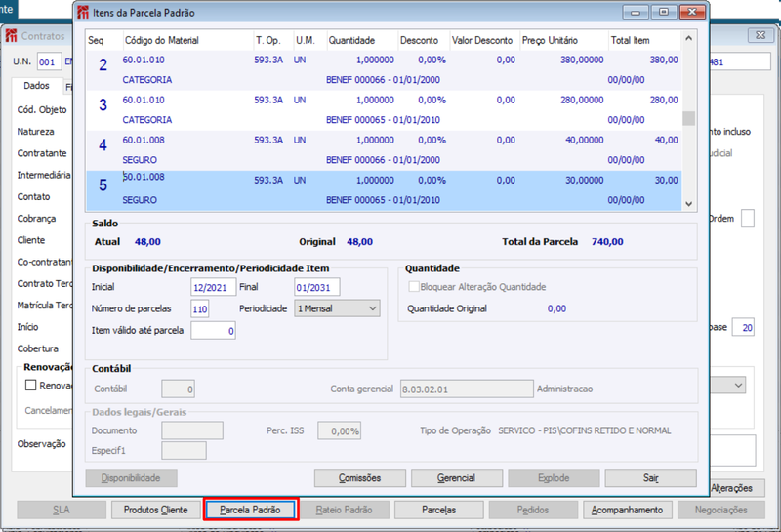Screen dimensions: 781x532
Task: Switch to the Dados tab
Action: (36, 86)
